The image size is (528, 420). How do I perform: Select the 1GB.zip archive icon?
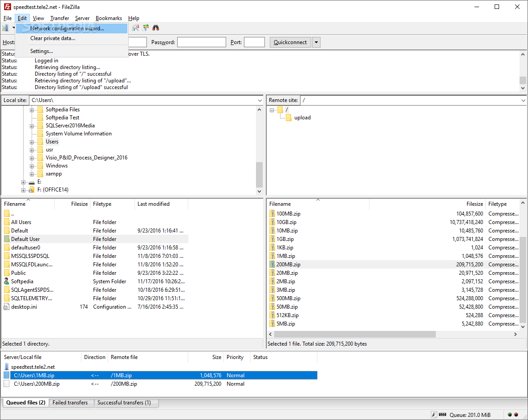point(272,239)
